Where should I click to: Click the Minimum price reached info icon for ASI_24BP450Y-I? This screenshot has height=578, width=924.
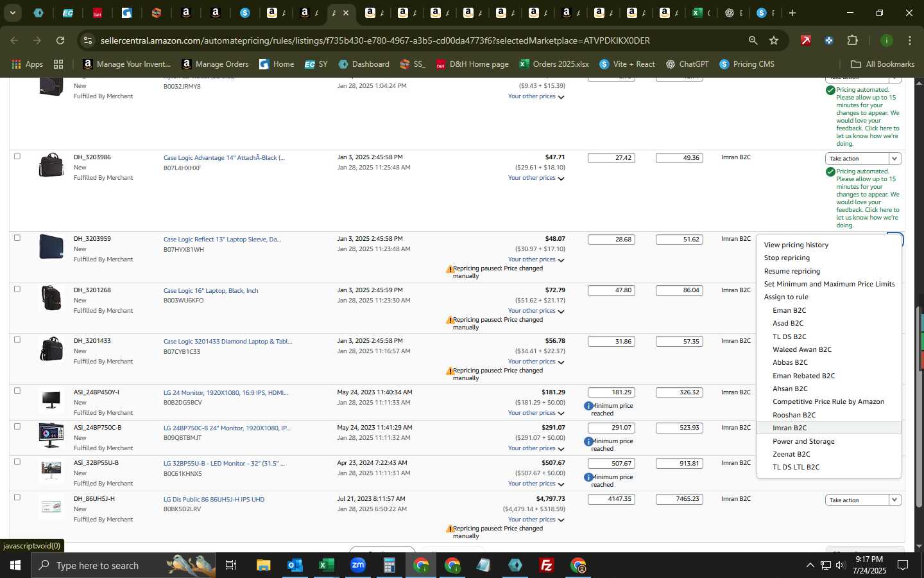click(x=588, y=406)
